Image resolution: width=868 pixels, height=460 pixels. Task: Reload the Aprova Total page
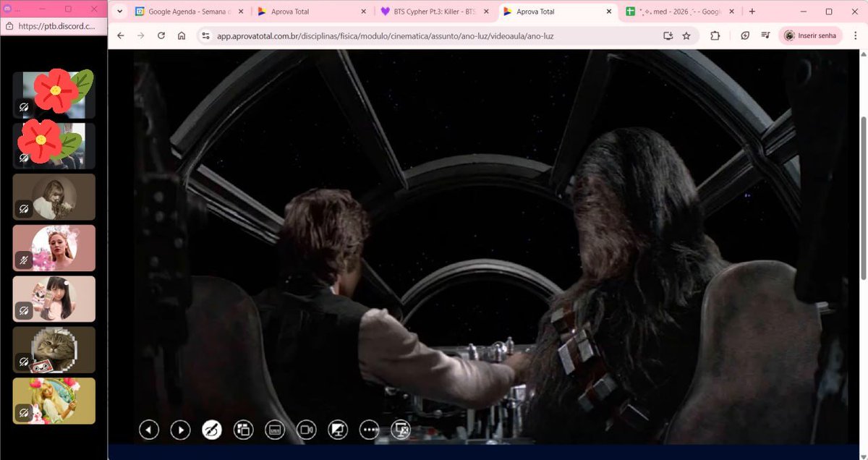[x=161, y=35]
